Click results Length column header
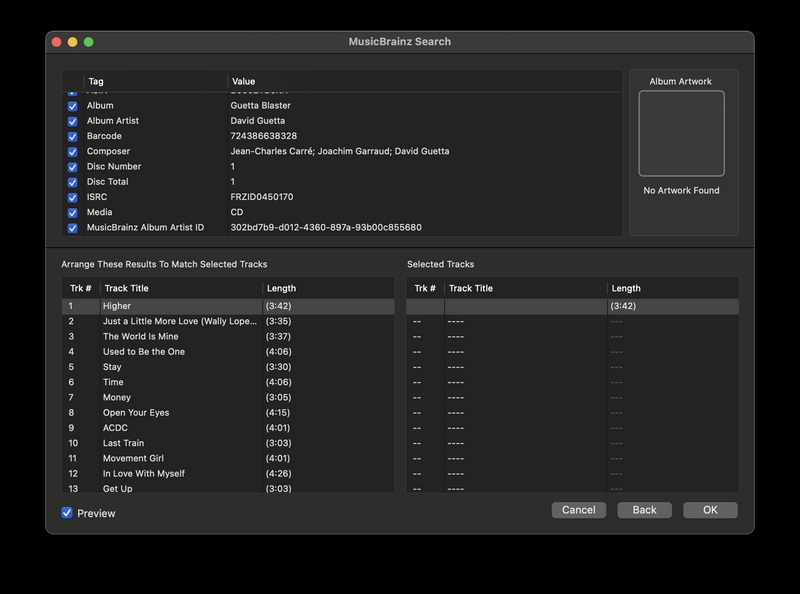This screenshot has height=594, width=800. coord(328,288)
